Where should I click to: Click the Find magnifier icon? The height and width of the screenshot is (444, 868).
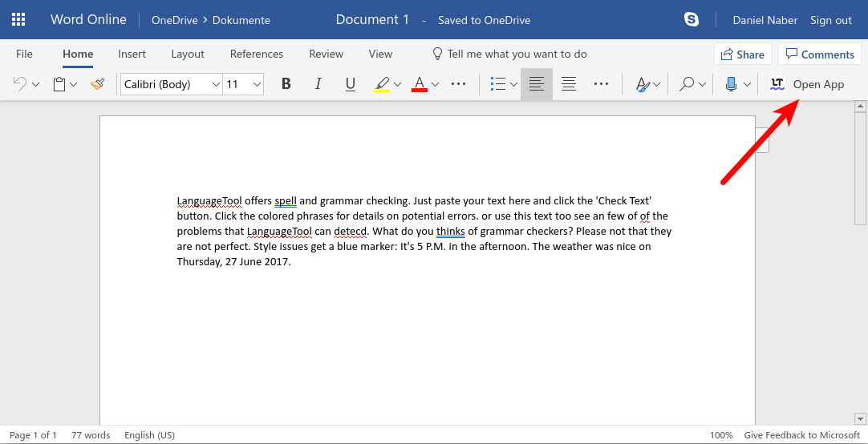pos(687,84)
